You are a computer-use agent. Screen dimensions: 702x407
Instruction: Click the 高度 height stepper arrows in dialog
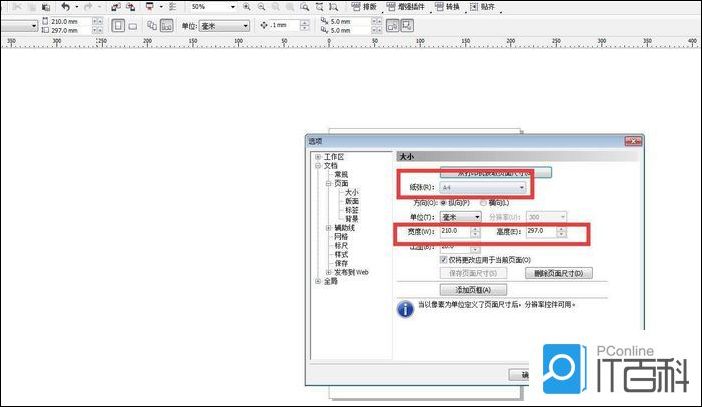pyautogui.click(x=561, y=232)
